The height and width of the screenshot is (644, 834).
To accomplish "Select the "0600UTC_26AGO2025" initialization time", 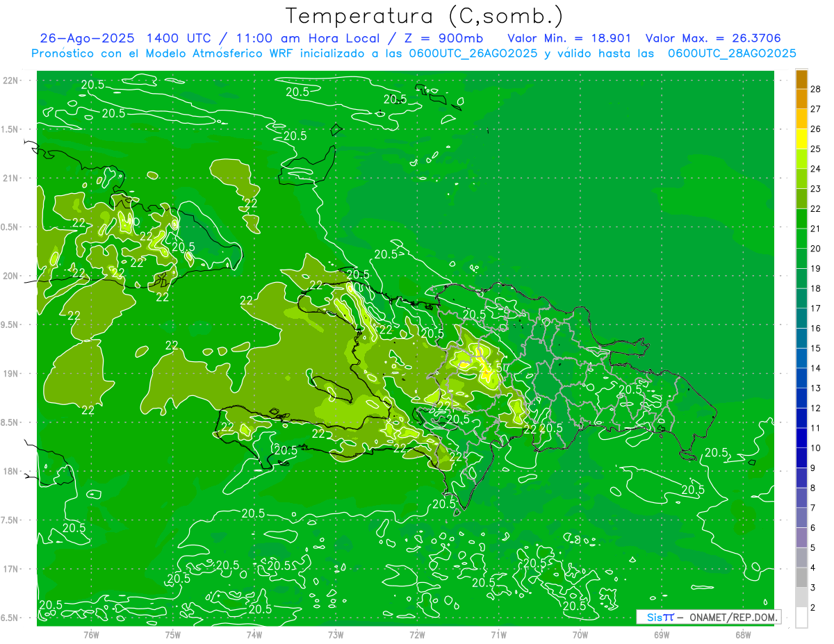I will click(473, 53).
